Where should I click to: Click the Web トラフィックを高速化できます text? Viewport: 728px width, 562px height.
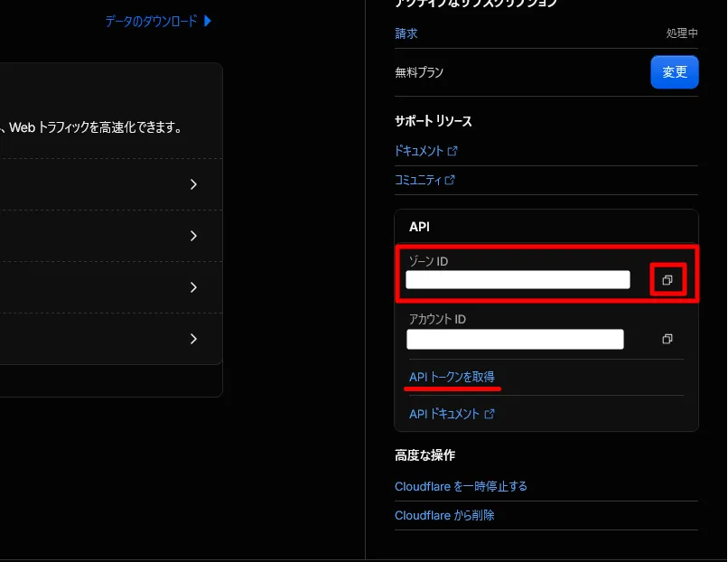point(95,127)
